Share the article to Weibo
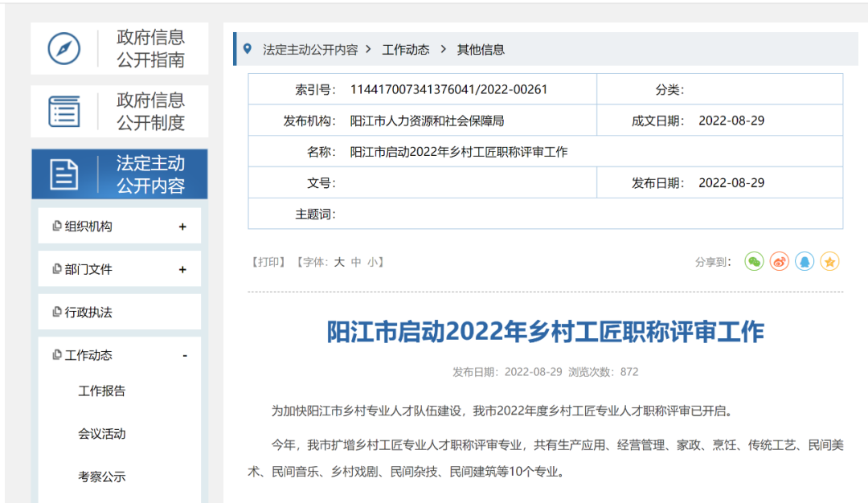The image size is (868, 503). 778,261
